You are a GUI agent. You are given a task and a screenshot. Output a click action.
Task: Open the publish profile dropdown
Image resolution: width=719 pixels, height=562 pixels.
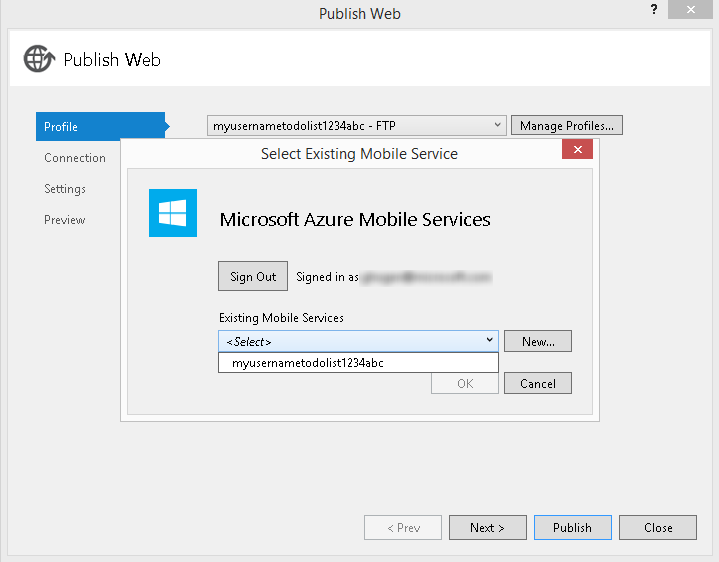[x=498, y=126]
